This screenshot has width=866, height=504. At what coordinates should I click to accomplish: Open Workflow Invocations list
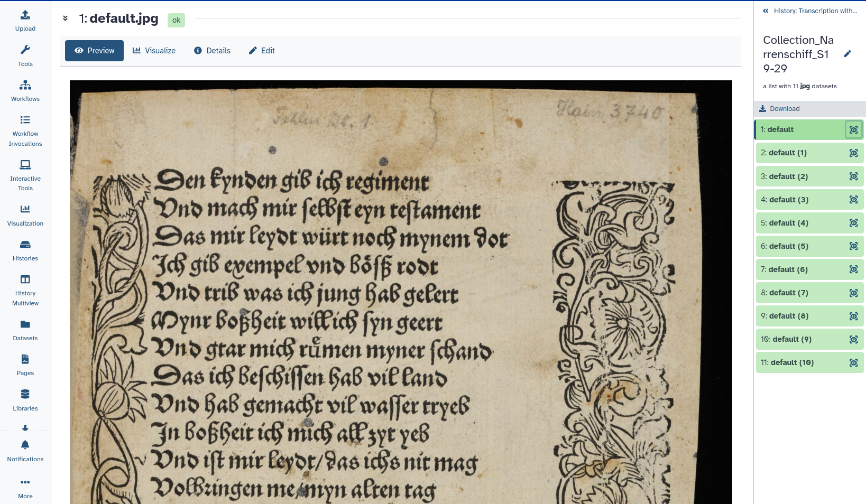pos(25,131)
